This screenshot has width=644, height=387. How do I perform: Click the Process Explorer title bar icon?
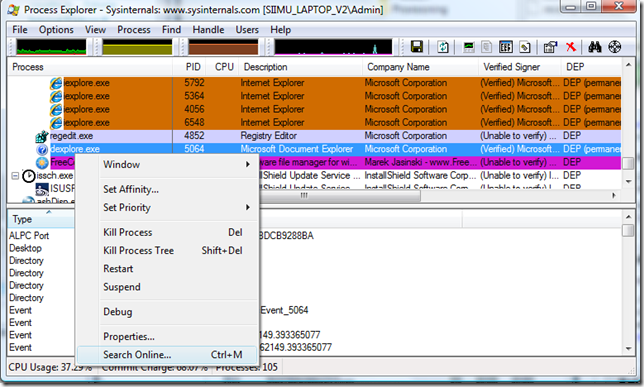click(13, 10)
